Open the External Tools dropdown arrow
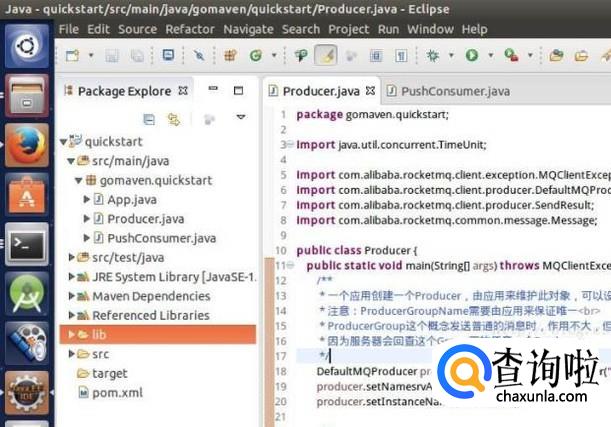Viewport: 611px width, 427px height. [x=530, y=56]
